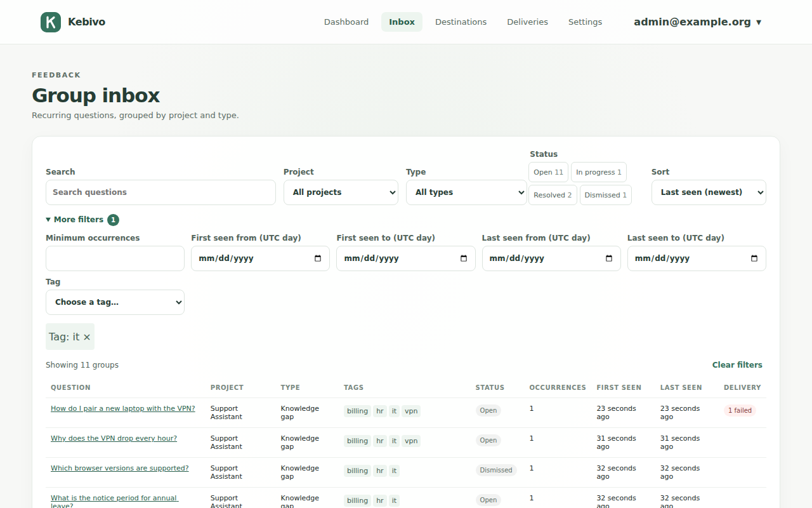
Task: Open calendar picker for First seen from
Action: [318, 258]
